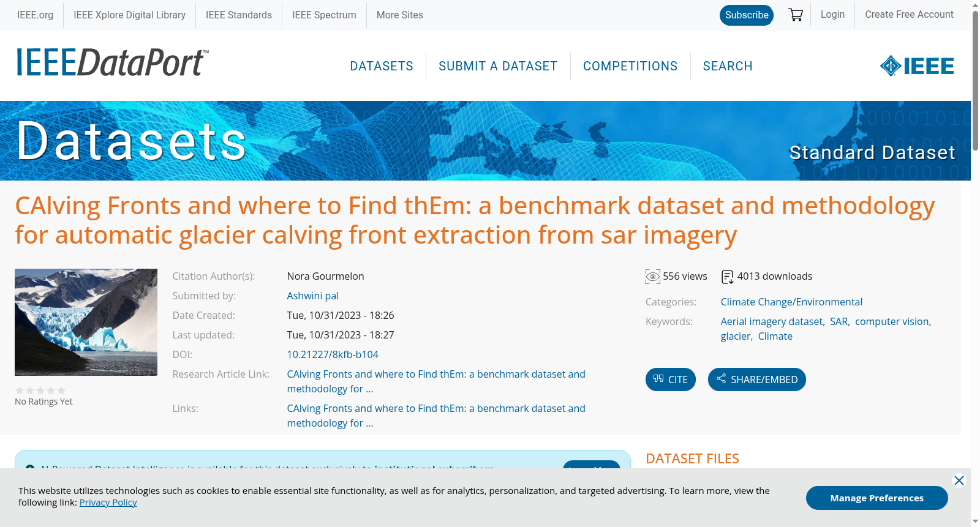Screen dimensions: 980x527
Task: Rate the dataset with the first star
Action: tap(20, 391)
